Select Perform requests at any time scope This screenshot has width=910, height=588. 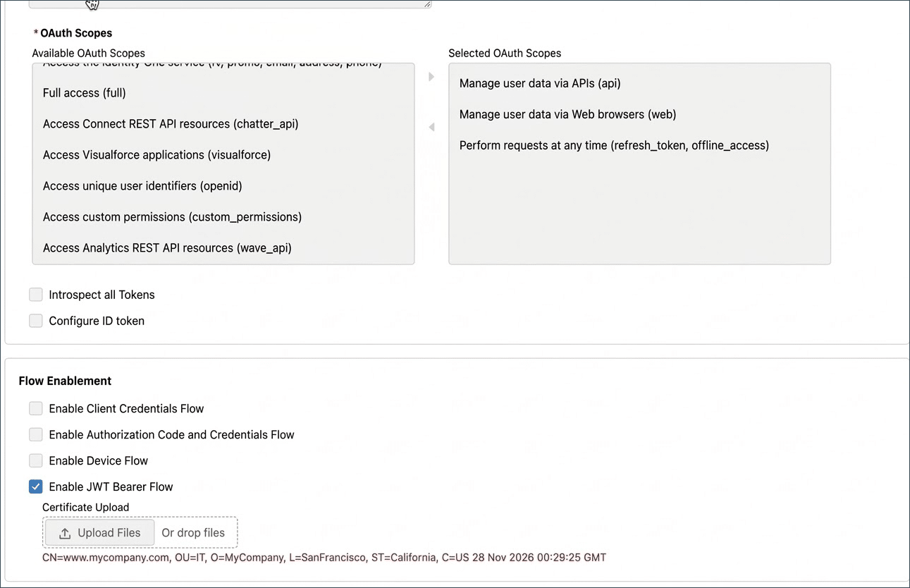614,145
